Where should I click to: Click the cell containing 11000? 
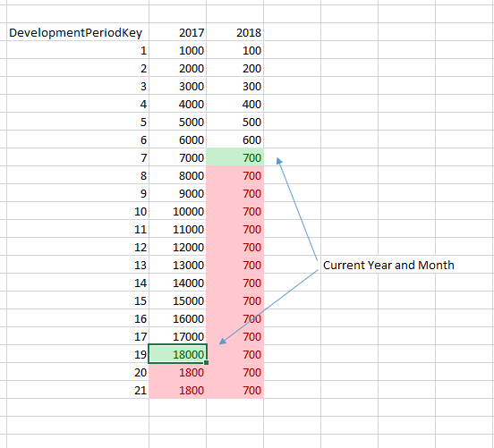[178, 229]
